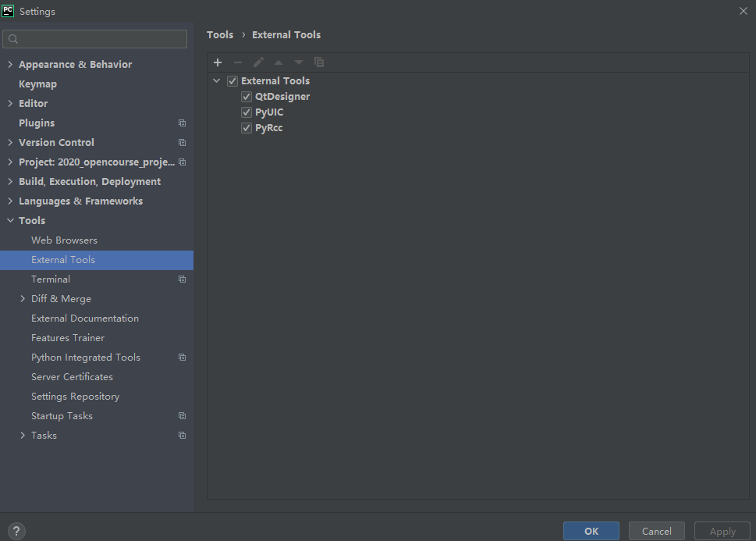Viewport: 756px width, 541px height.
Task: Expand the Editor section arrow
Action: click(10, 103)
